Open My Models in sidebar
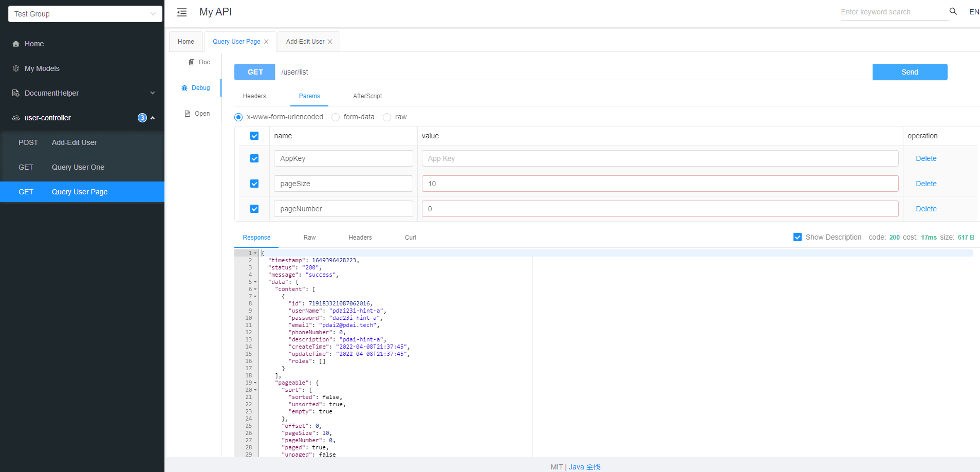The width and height of the screenshot is (980, 472). click(42, 68)
